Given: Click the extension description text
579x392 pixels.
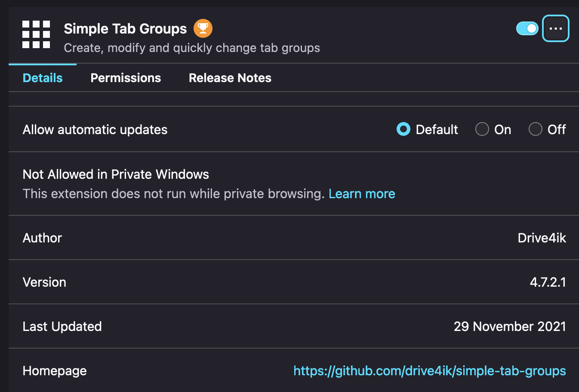Looking at the screenshot, I should coord(192,48).
